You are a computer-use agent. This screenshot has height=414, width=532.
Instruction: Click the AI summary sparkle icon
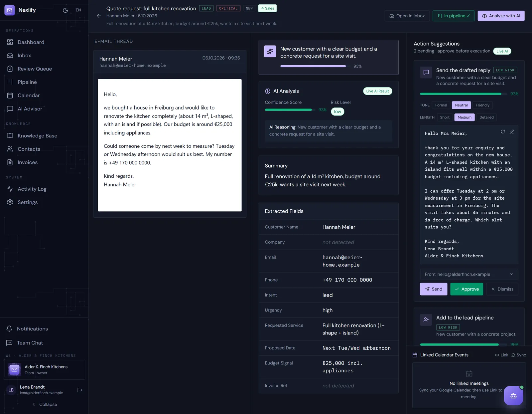[x=270, y=51]
